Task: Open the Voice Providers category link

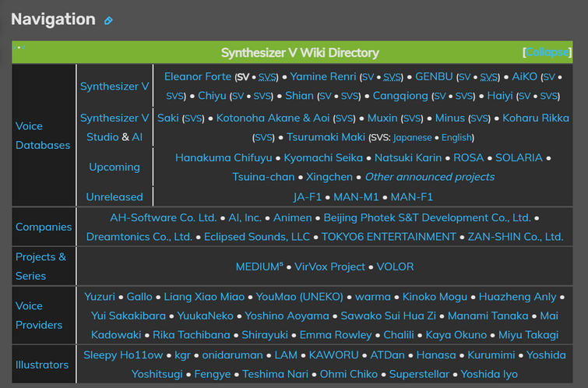Action: pyautogui.click(x=39, y=316)
